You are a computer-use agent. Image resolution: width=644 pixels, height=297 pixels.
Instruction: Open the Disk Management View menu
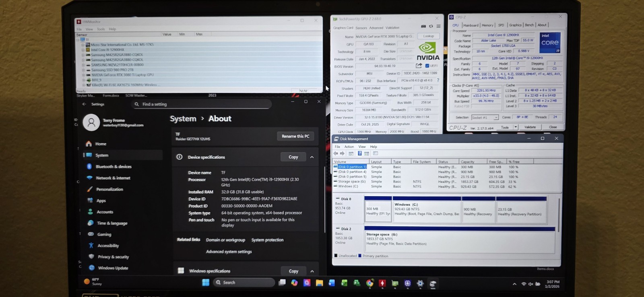362,147
